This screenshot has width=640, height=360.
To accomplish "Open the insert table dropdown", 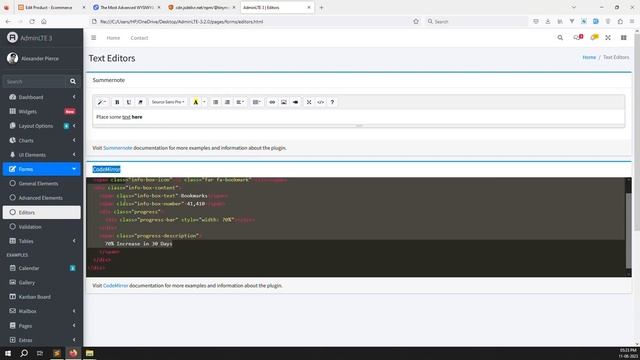I will 257,102.
